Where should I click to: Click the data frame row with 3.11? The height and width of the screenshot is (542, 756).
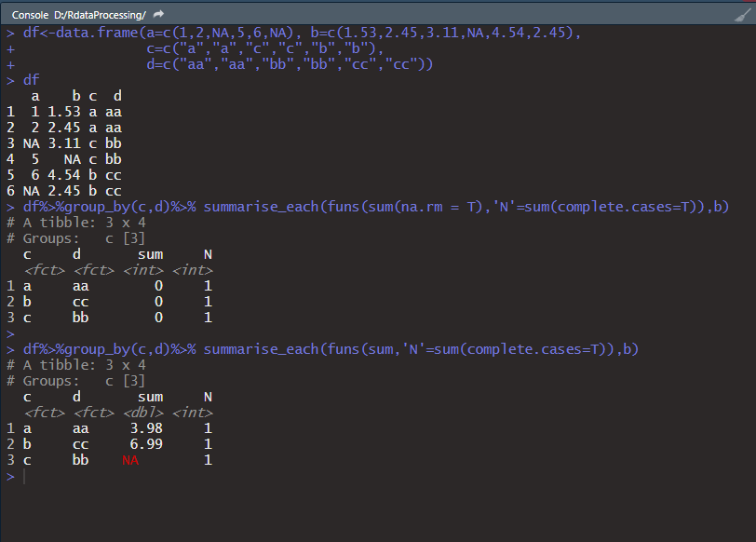(x=64, y=143)
